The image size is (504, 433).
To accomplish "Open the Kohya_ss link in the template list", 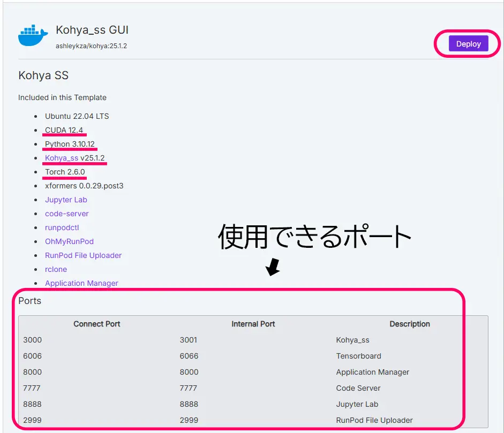I will [x=62, y=158].
